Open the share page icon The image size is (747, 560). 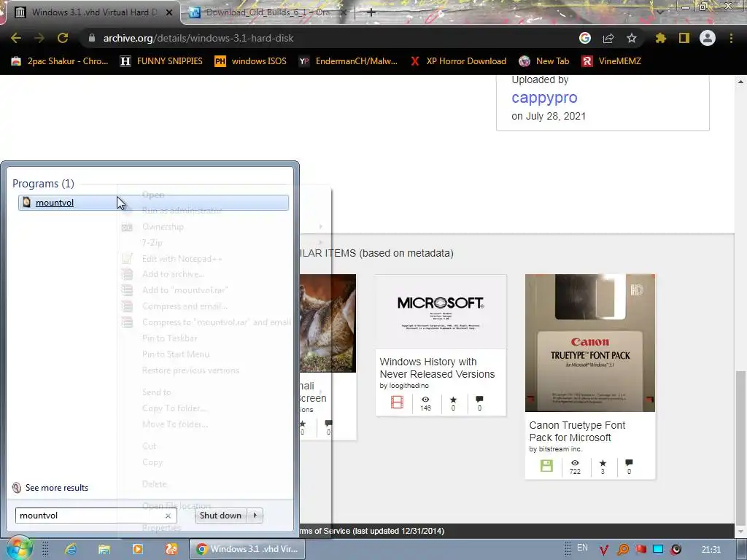point(608,38)
